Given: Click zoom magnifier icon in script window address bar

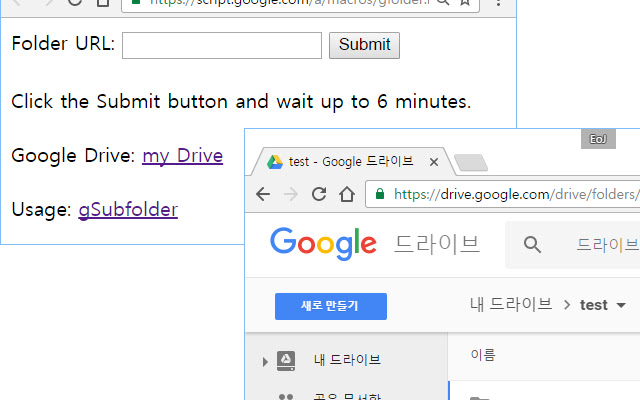Looking at the screenshot, I should coord(442,2).
